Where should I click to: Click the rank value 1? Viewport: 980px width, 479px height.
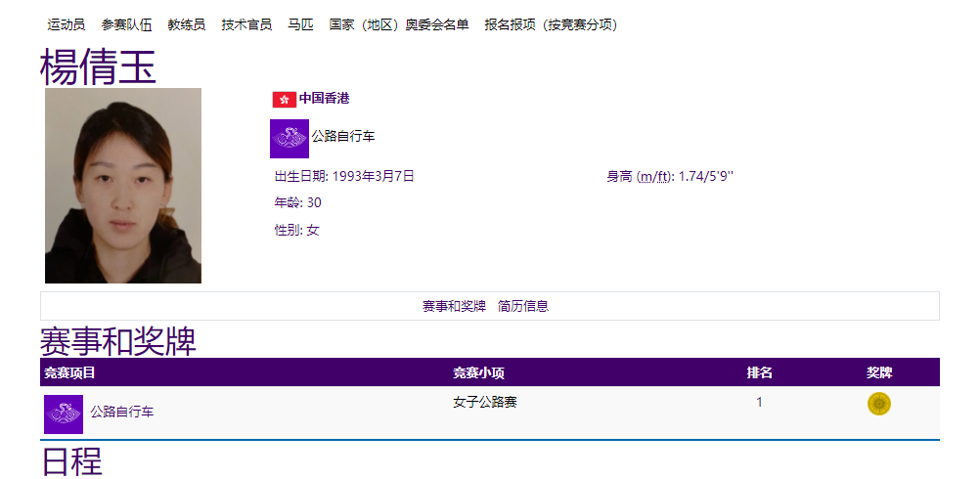pyautogui.click(x=759, y=403)
